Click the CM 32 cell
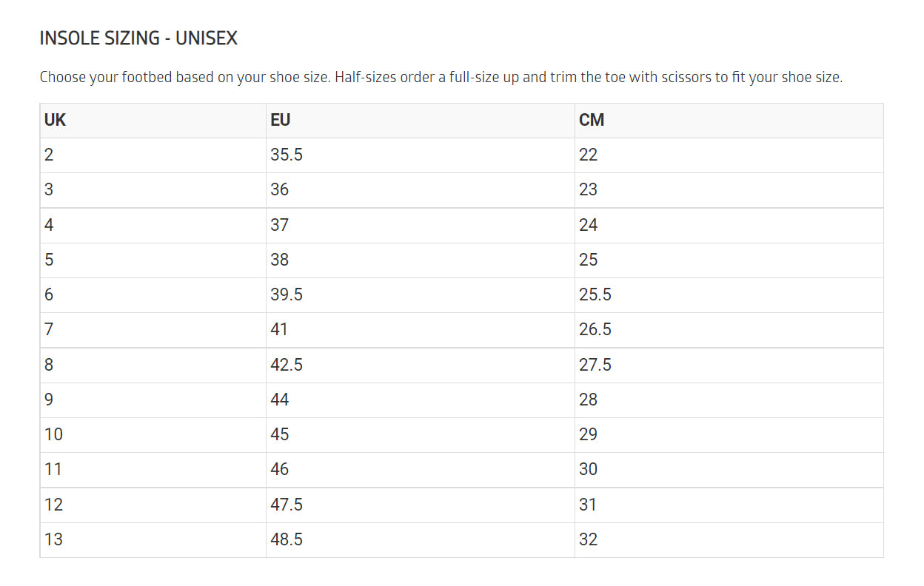This screenshot has height=586, width=924. click(x=589, y=539)
